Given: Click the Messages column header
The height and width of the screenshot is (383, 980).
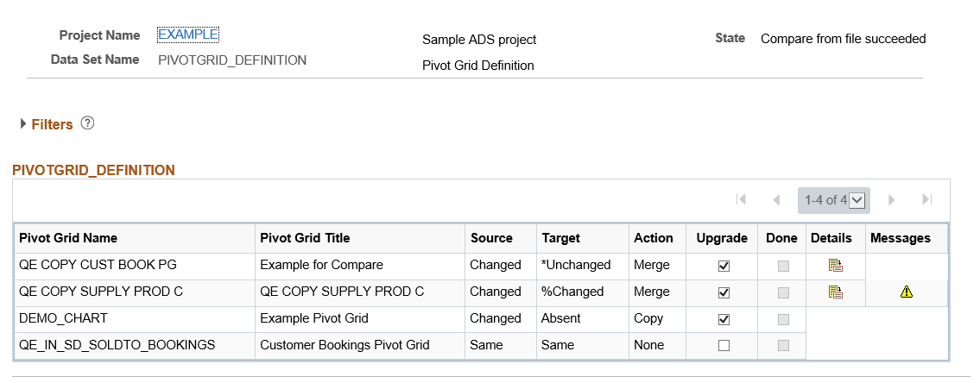Looking at the screenshot, I should click(x=900, y=238).
